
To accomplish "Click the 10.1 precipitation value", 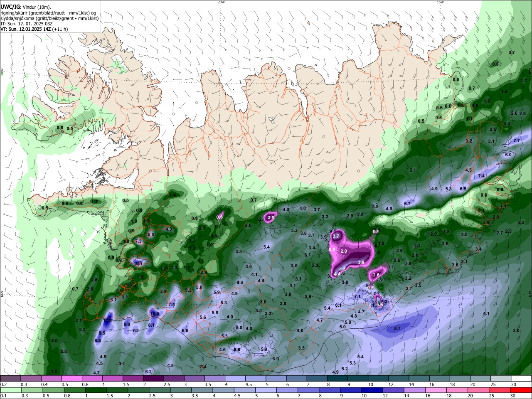I will click(x=138, y=263).
